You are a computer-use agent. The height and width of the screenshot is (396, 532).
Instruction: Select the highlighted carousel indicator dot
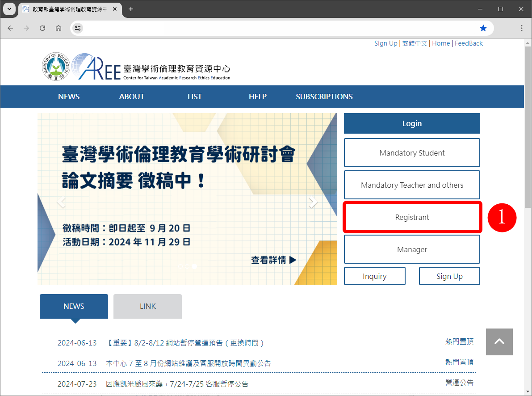[x=194, y=266]
